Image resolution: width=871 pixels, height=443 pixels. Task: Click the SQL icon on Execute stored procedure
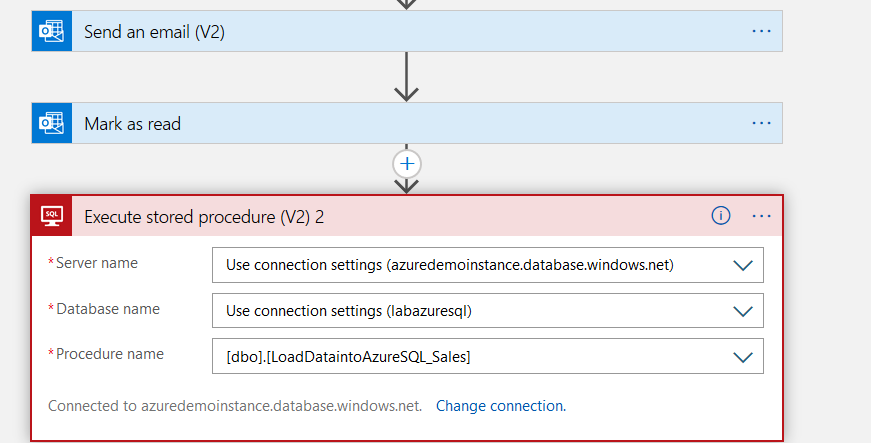[51, 216]
